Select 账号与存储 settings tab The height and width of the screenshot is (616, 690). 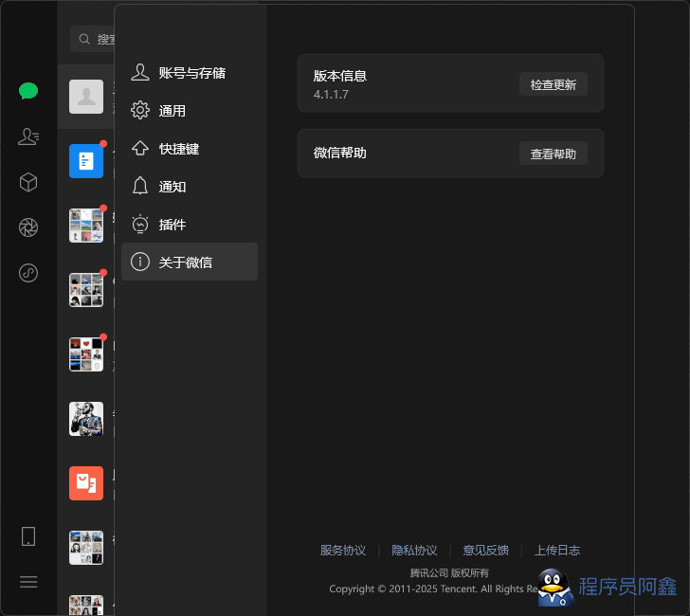[190, 73]
